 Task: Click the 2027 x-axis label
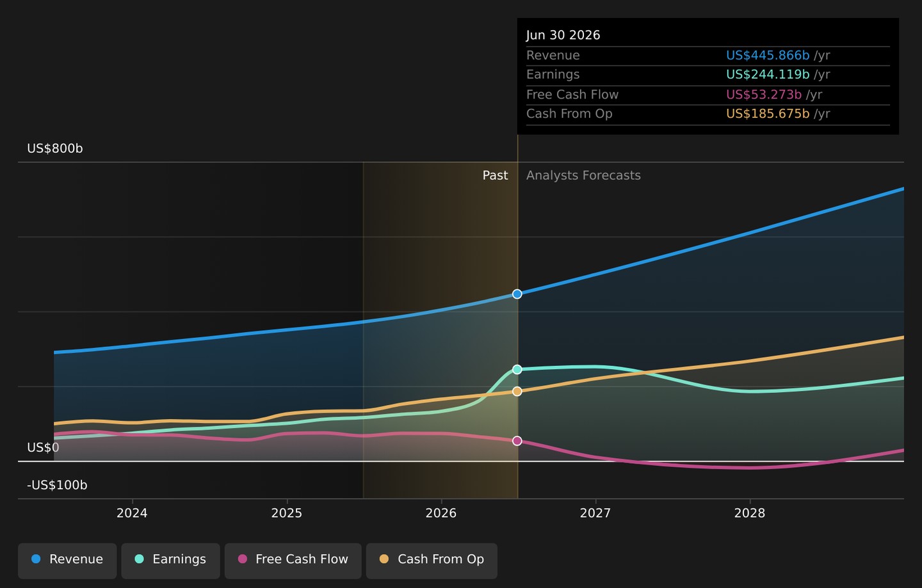pyautogui.click(x=595, y=513)
